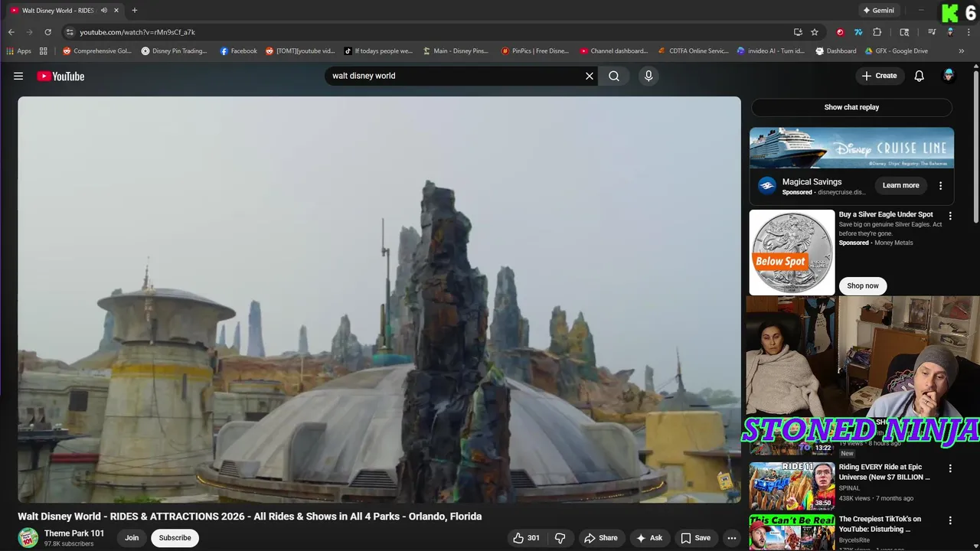980x551 pixels.
Task: Open YouTube account avatar menu
Action: click(949, 76)
